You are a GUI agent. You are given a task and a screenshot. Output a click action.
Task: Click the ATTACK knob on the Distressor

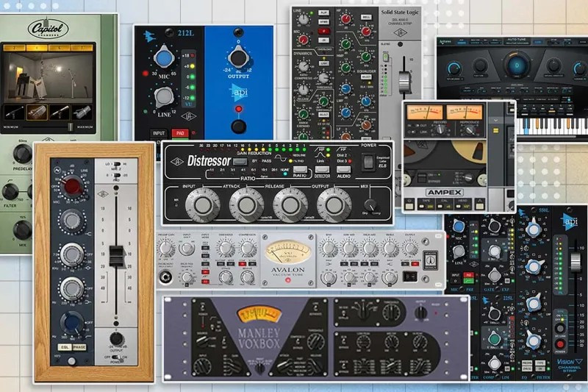[246, 204]
